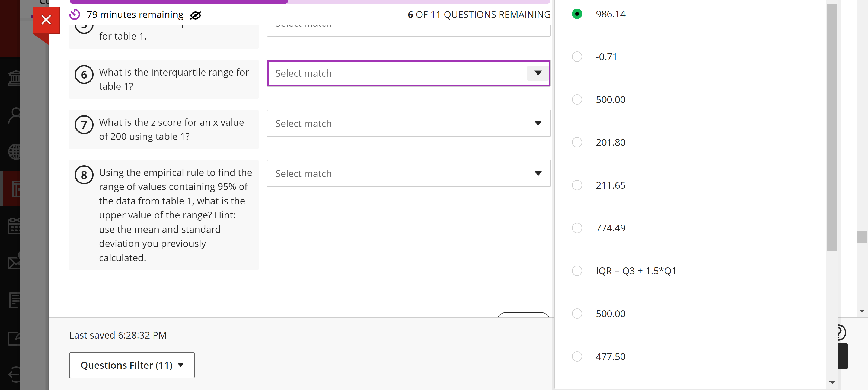Open Messages via the envelope icon
This screenshot has height=390, width=868.
14,263
